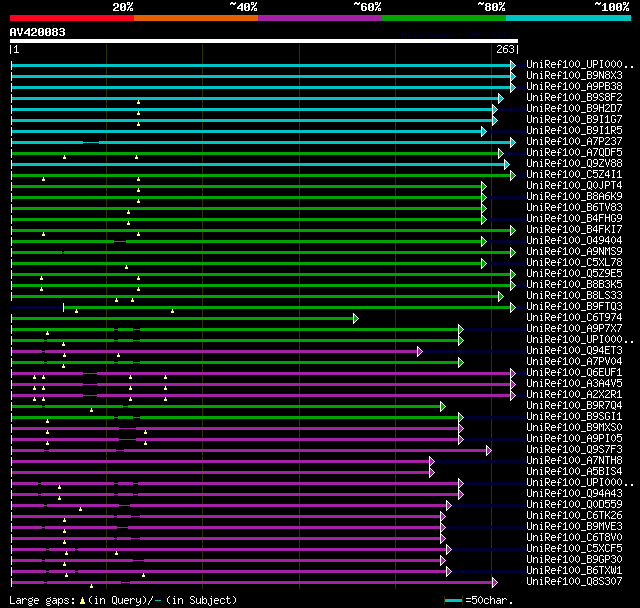Click the purple arrowhead on the Q9S7F3 row
This screenshot has height=608, width=640.
(489, 450)
